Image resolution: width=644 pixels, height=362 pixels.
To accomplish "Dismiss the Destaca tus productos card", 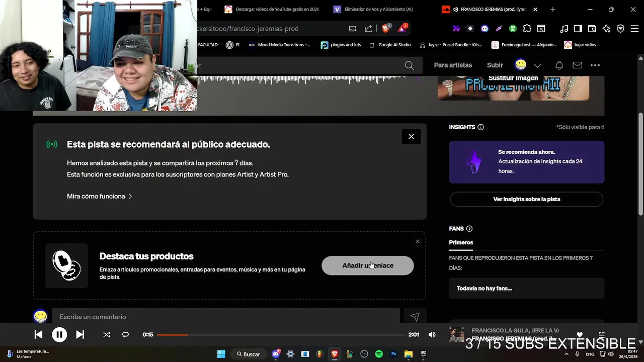I will tap(418, 241).
